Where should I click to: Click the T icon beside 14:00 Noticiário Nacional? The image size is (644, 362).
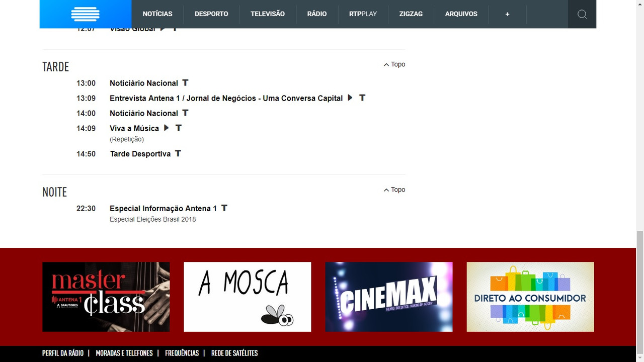pos(185,113)
